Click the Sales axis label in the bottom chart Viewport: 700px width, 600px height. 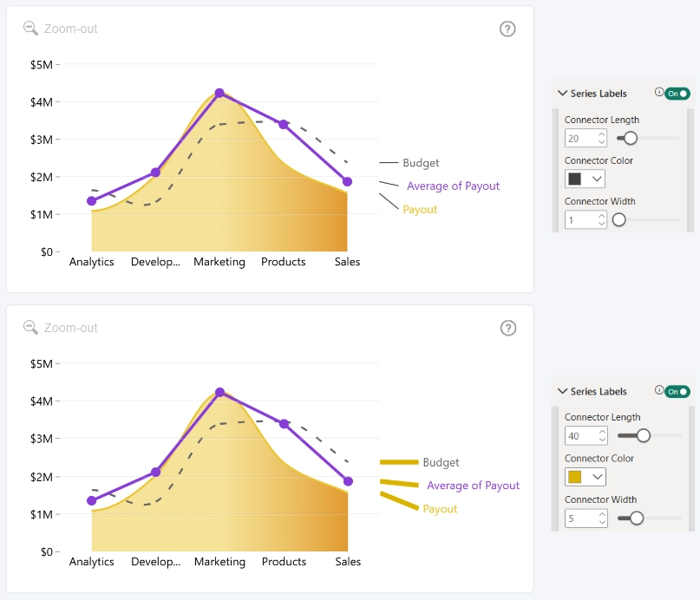pyautogui.click(x=348, y=562)
